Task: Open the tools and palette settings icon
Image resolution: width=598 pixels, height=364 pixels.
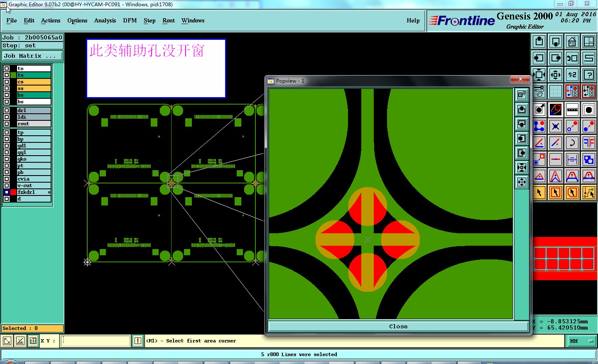Action: click(x=539, y=91)
